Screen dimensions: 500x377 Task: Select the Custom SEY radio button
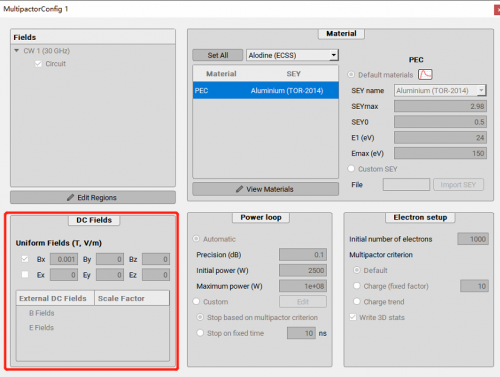tap(351, 169)
